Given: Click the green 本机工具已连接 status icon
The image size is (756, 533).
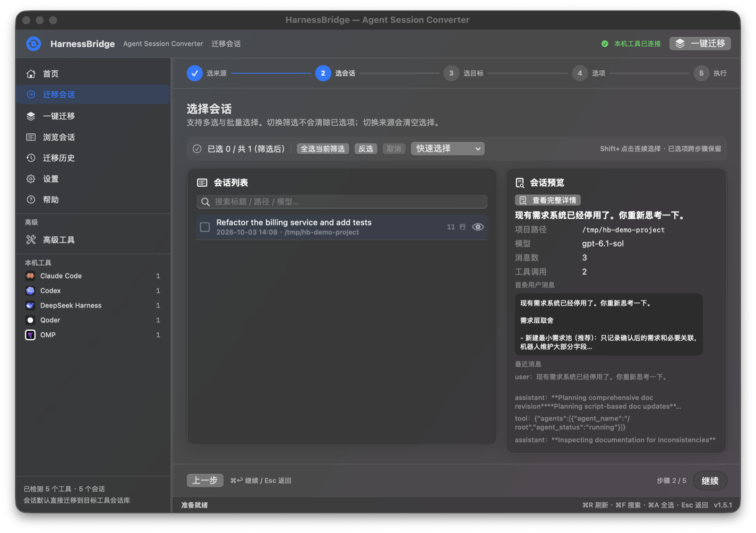Looking at the screenshot, I should click(x=605, y=44).
